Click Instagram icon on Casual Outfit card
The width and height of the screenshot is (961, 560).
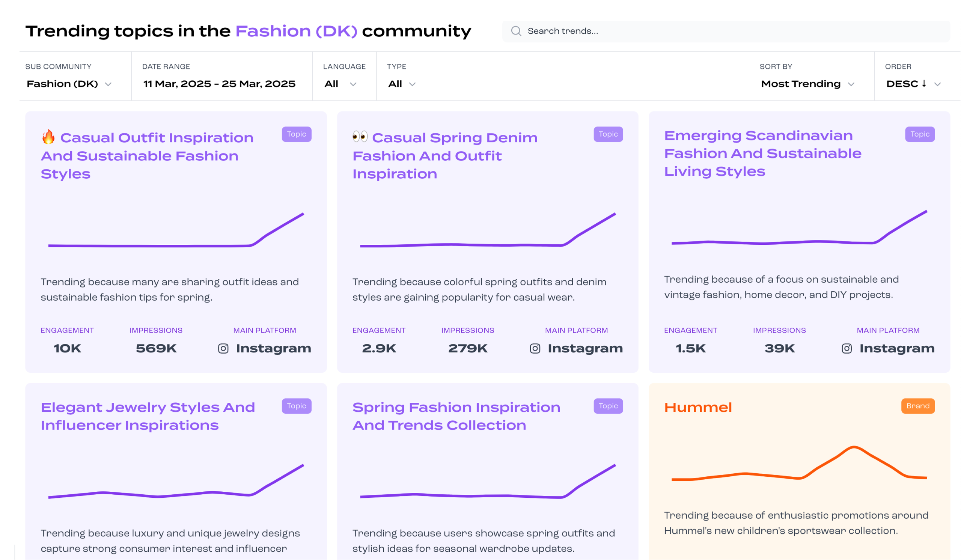click(223, 348)
